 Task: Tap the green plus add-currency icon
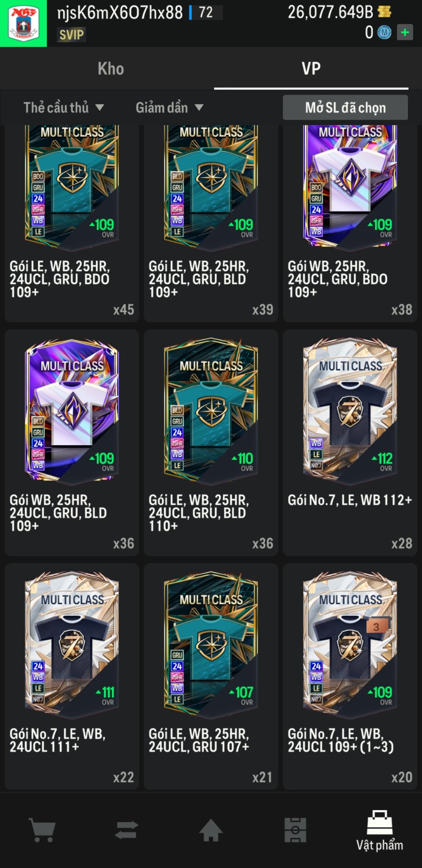405,32
